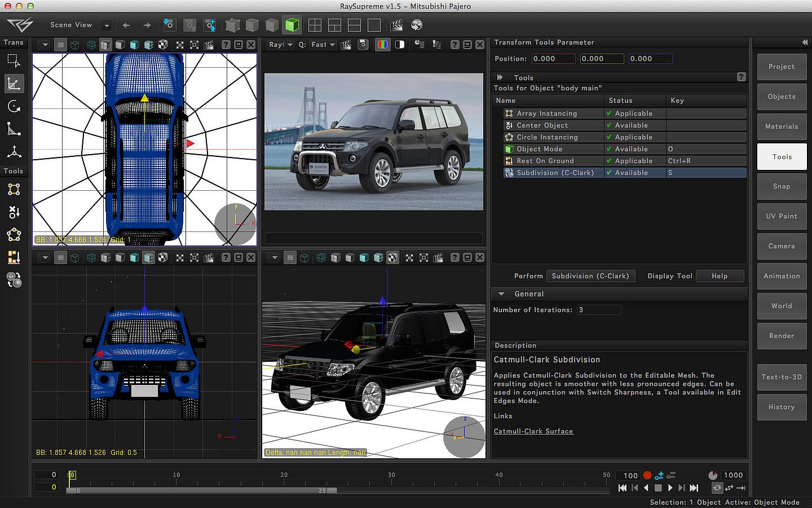Image resolution: width=812 pixels, height=508 pixels.
Task: Toggle the record animation button
Action: pyautogui.click(x=647, y=475)
